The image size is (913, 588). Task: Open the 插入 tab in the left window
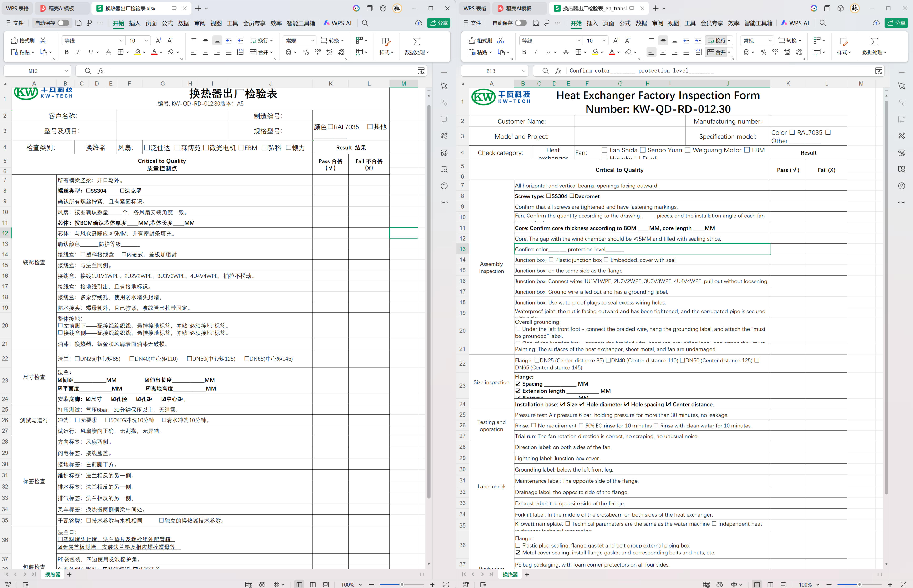[135, 23]
